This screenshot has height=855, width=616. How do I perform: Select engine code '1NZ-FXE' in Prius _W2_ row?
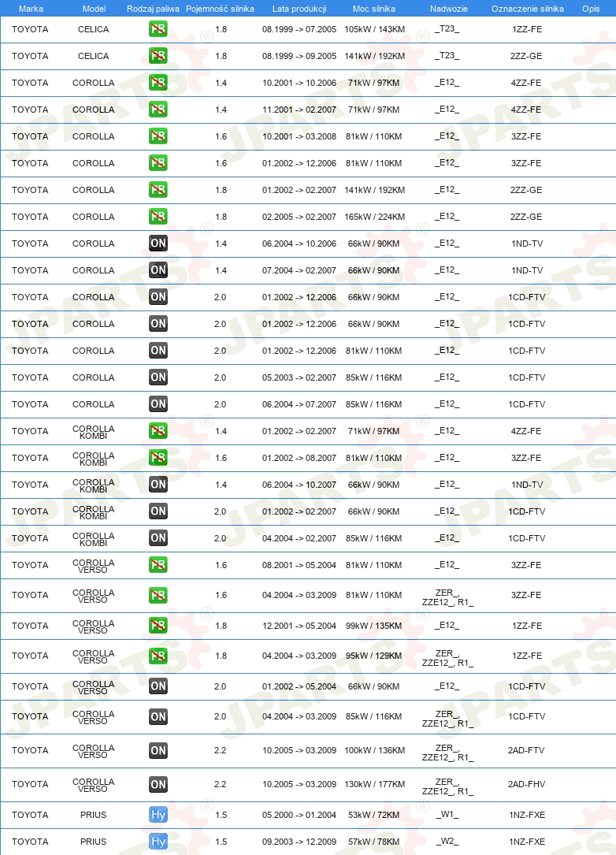point(527,842)
